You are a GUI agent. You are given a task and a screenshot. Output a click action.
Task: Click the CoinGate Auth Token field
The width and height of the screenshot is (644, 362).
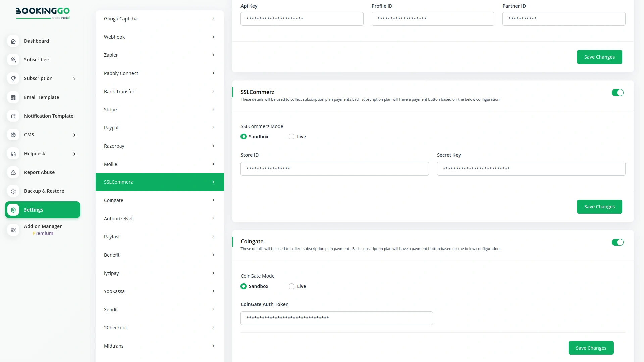pyautogui.click(x=336, y=318)
